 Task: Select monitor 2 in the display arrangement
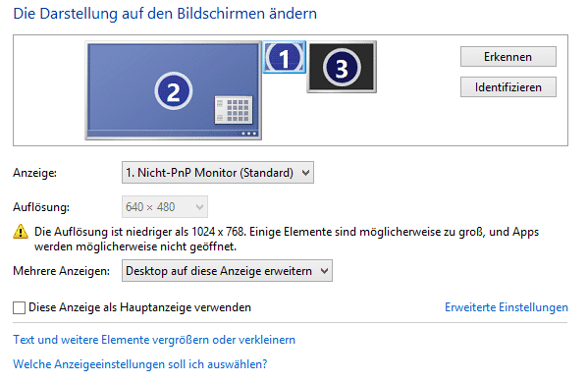coord(173,90)
